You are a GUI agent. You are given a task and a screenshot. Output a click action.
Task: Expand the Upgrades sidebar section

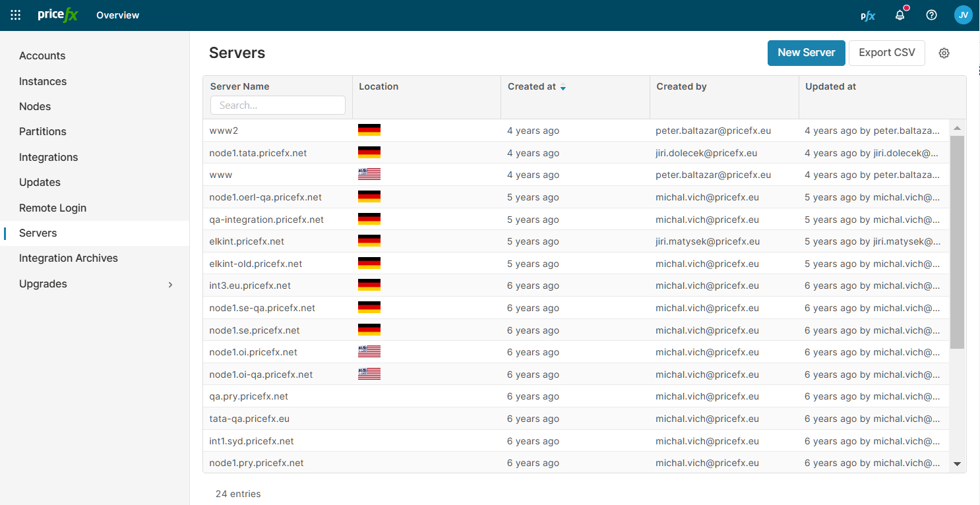point(170,284)
